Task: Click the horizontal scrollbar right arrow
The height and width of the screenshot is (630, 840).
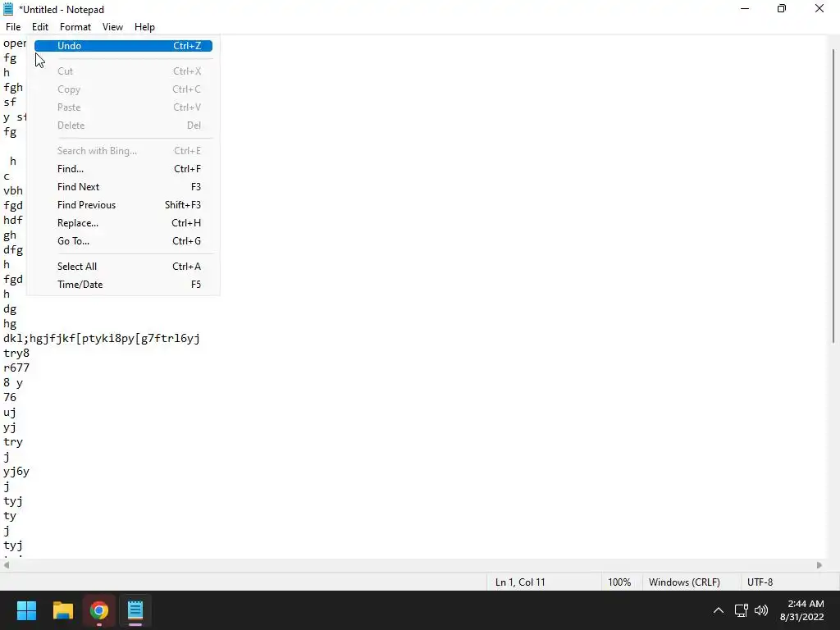Action: coord(819,565)
